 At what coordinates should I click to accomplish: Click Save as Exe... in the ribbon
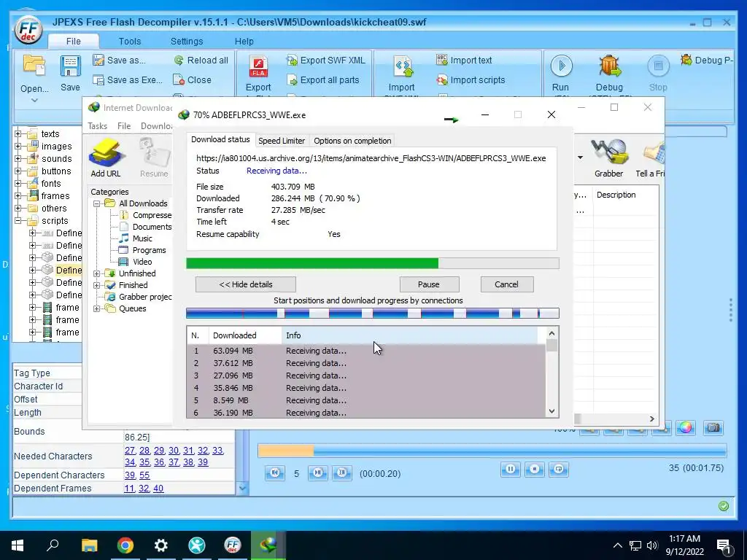pos(128,80)
